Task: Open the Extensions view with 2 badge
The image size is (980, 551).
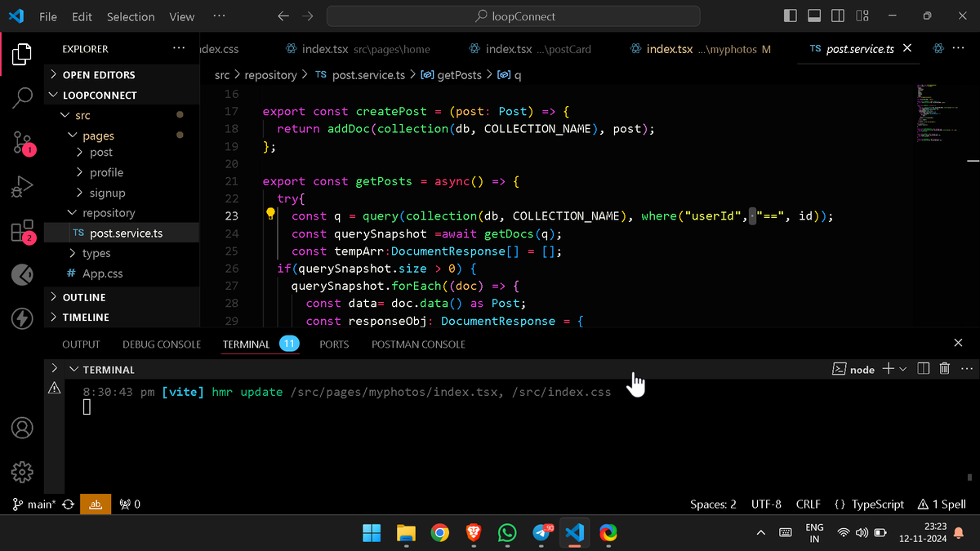Action: click(x=22, y=232)
